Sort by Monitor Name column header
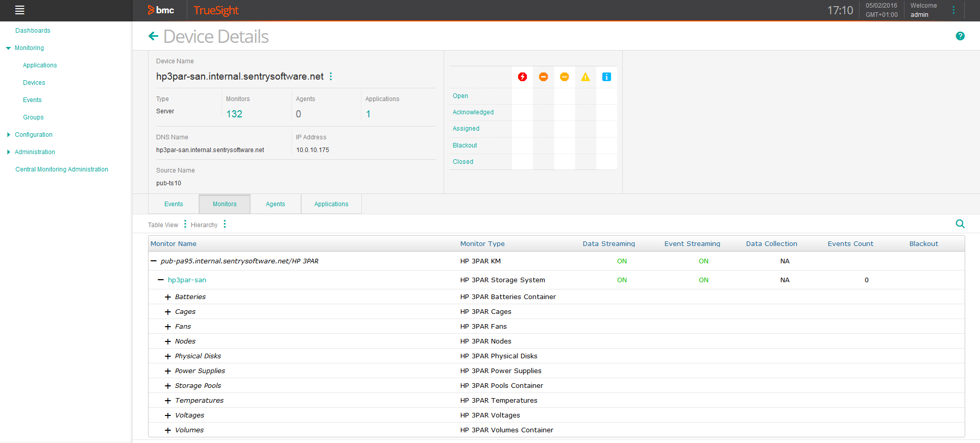 pyautogui.click(x=174, y=244)
